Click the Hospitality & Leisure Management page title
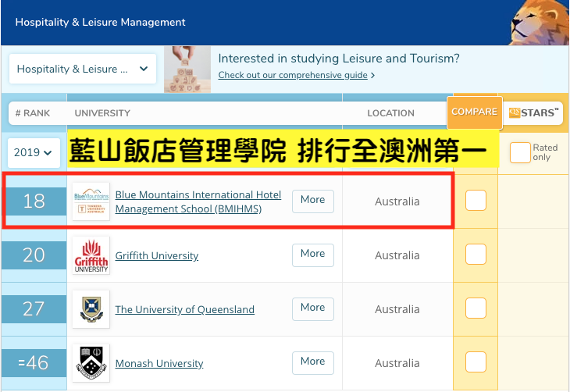Viewport: 570px width, 392px height. pyautogui.click(x=100, y=22)
